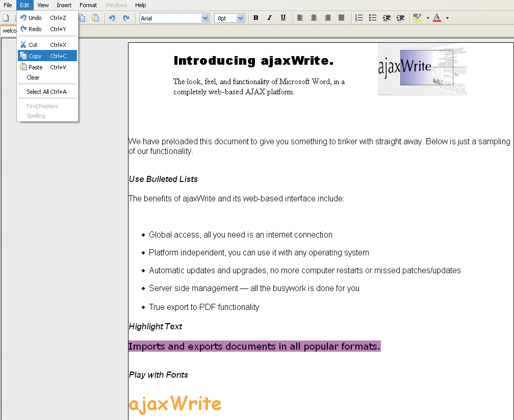Click the Spelling menu entry
This screenshot has height=420, width=514.
47,116
